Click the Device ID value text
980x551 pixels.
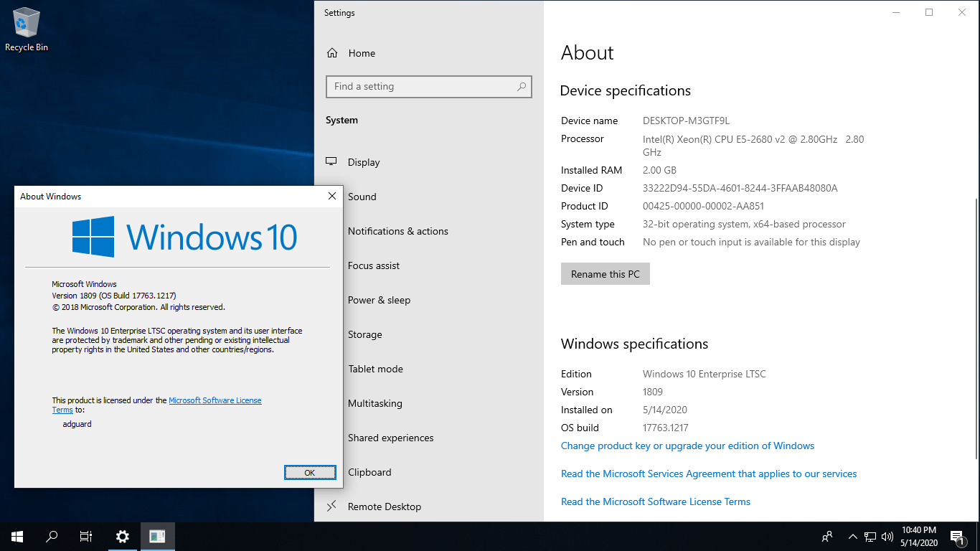740,188
